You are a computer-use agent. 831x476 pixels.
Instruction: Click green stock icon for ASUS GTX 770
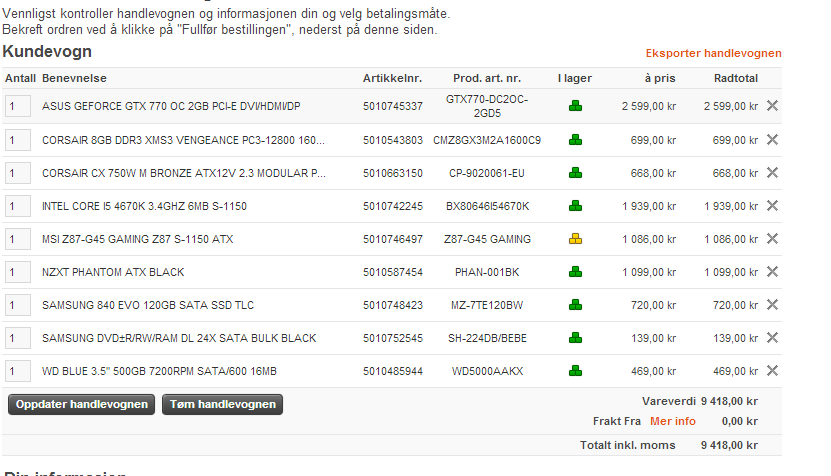point(575,106)
